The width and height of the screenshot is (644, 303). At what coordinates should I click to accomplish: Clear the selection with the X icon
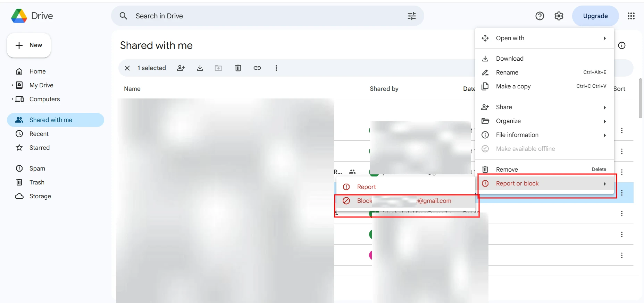[x=127, y=68]
